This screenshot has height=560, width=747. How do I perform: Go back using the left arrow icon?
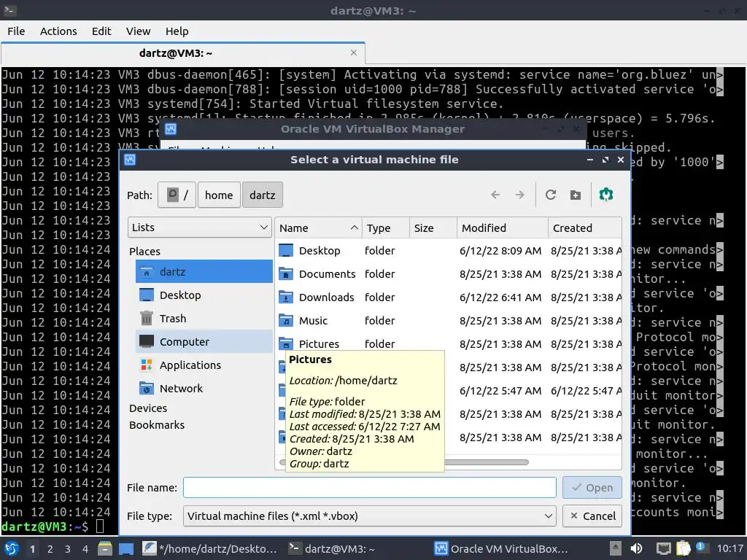point(495,195)
